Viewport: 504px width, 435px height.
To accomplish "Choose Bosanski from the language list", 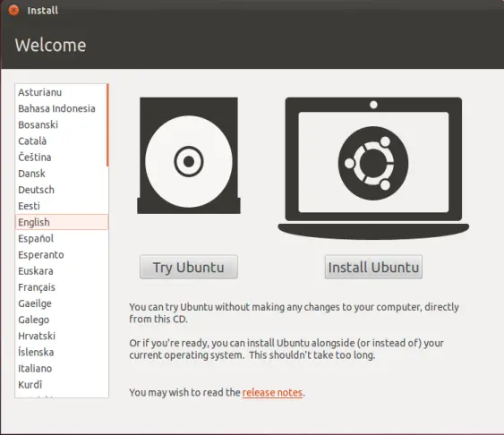I will point(61,124).
